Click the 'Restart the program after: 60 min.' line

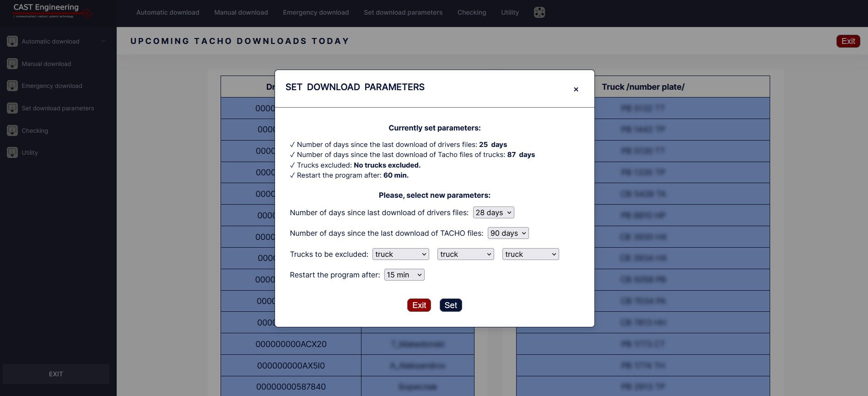(x=349, y=175)
